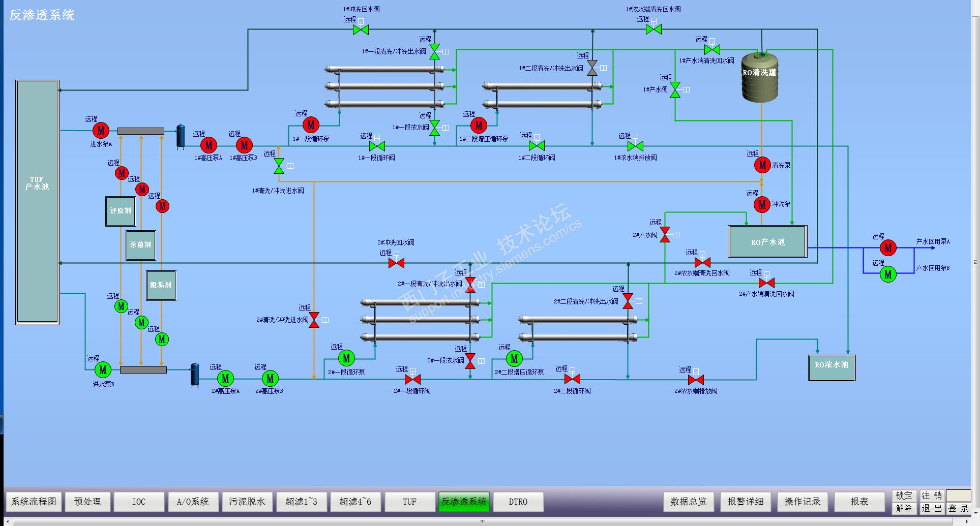
Task: Click the bottom horizontal scrollbar
Action: [483, 521]
